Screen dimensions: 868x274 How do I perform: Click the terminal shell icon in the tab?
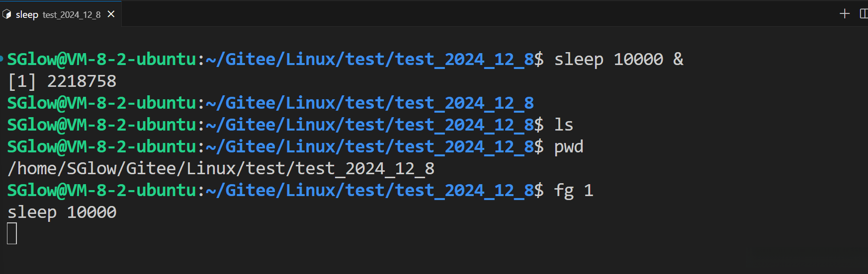(x=7, y=14)
